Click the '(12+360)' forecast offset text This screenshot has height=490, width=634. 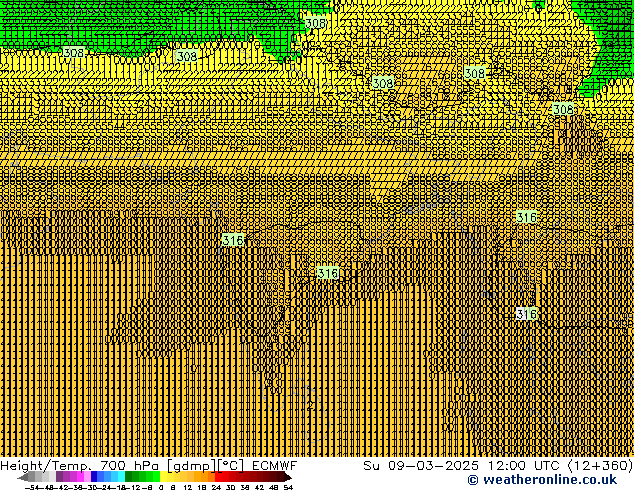(600, 466)
